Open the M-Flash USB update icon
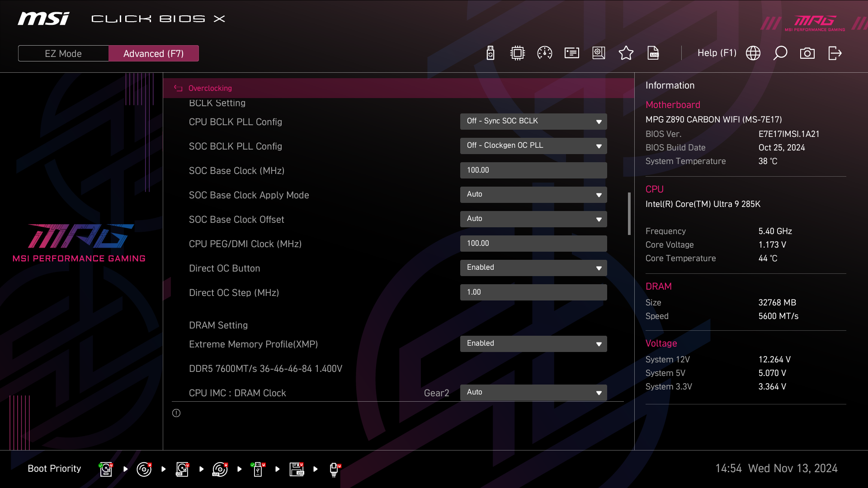Image resolution: width=868 pixels, height=488 pixels. (491, 53)
